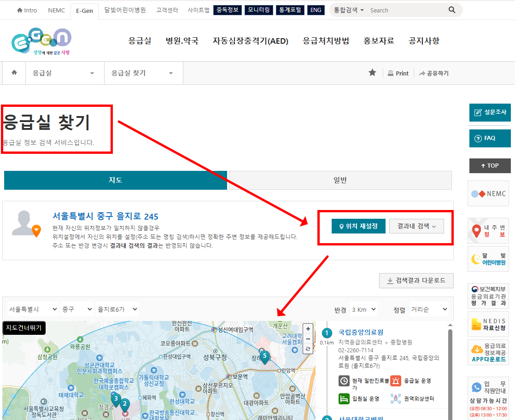Switch language with ENG button
Screen dimensions: 515x420
[x=316, y=10]
